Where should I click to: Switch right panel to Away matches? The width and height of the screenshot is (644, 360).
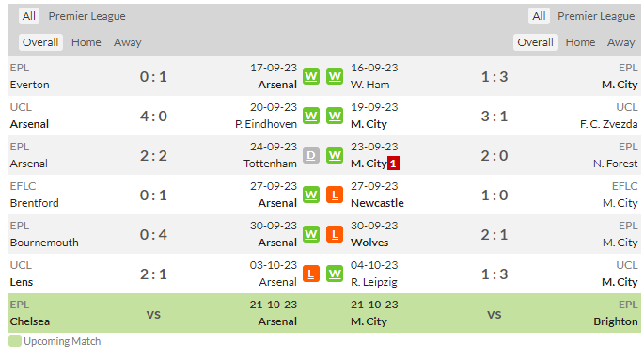pyautogui.click(x=621, y=42)
